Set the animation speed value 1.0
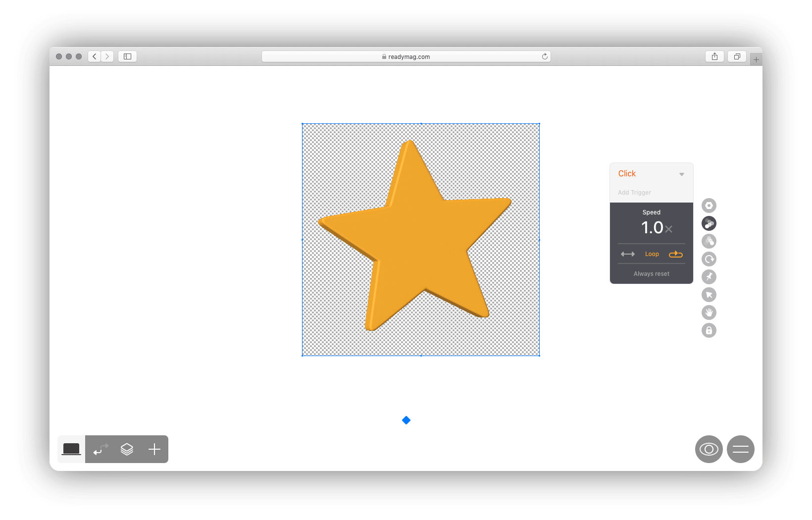 (x=652, y=228)
